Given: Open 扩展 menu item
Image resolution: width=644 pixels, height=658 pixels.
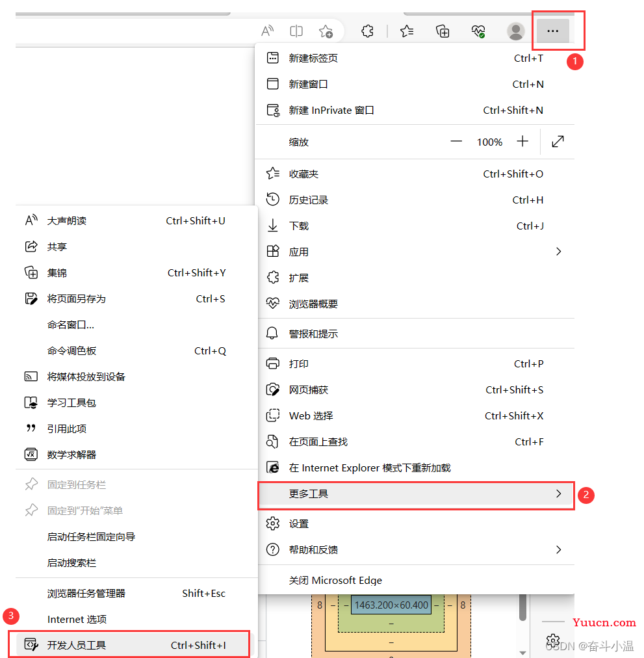Looking at the screenshot, I should (415, 278).
